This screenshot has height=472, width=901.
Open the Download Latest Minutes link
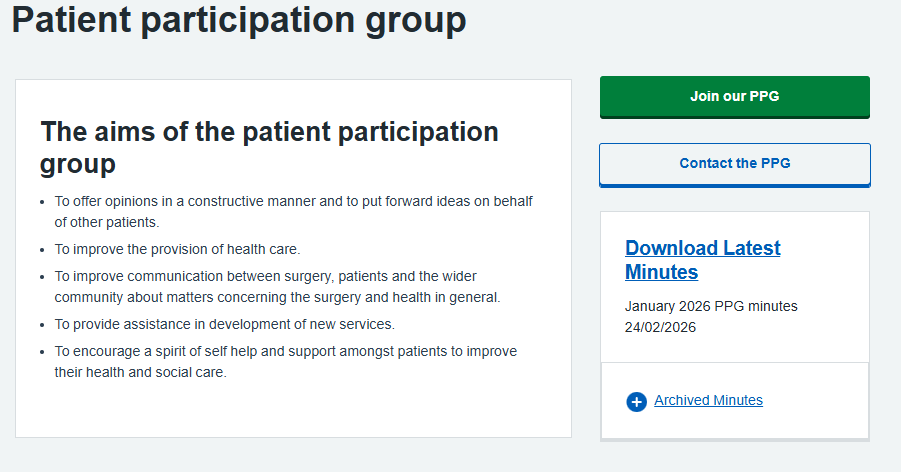pyautogui.click(x=702, y=259)
